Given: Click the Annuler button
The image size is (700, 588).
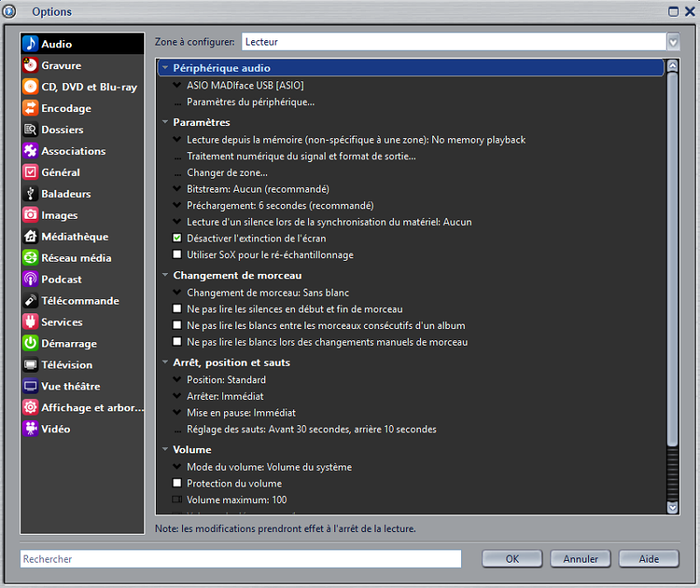Looking at the screenshot, I should pos(580,559).
